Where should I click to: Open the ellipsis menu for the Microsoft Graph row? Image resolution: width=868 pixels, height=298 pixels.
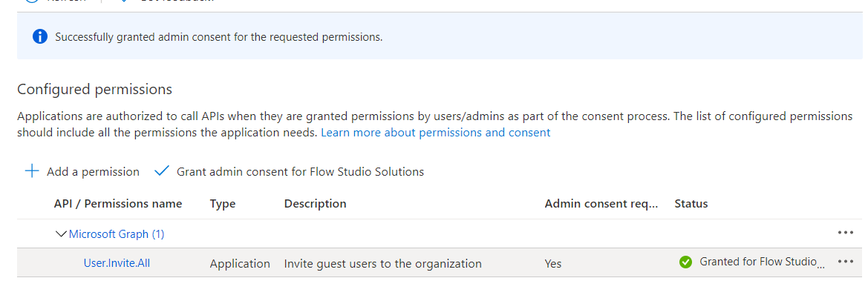coord(845,233)
